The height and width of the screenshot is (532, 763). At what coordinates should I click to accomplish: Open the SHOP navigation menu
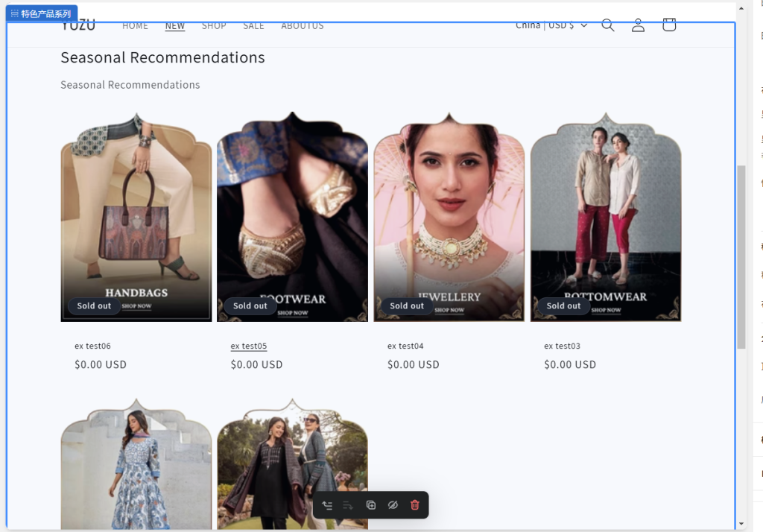tap(214, 25)
